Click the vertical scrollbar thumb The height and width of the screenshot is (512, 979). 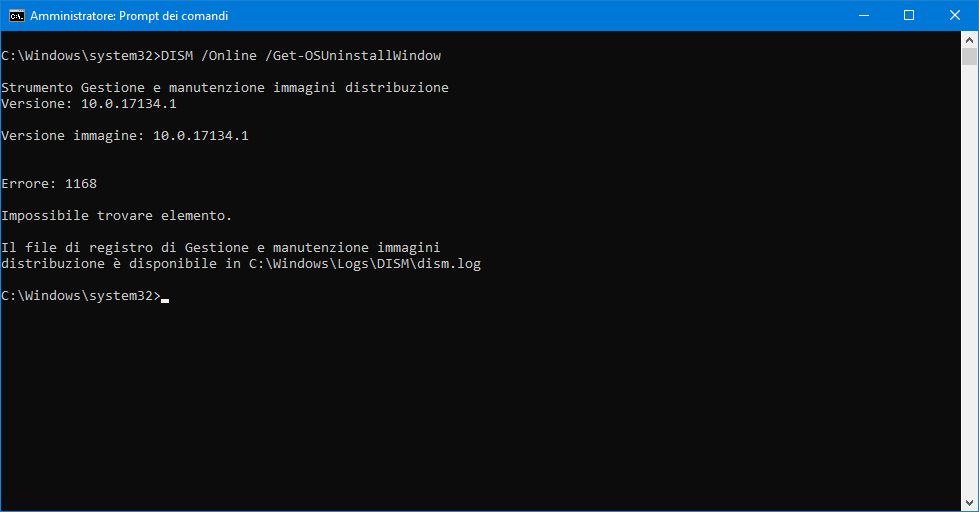[x=970, y=57]
